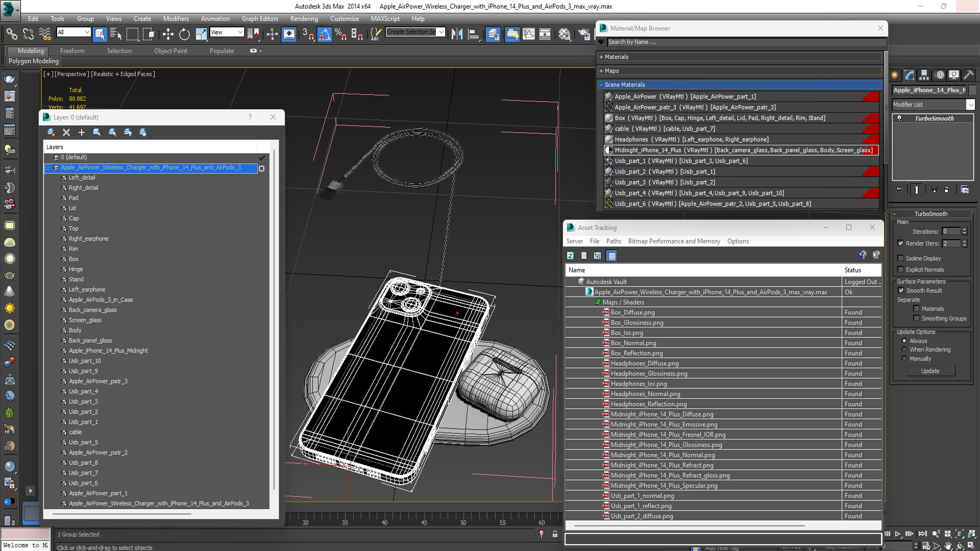This screenshot has height=551, width=980.
Task: Enable the Isoline Display checkbox
Action: [x=900, y=258]
